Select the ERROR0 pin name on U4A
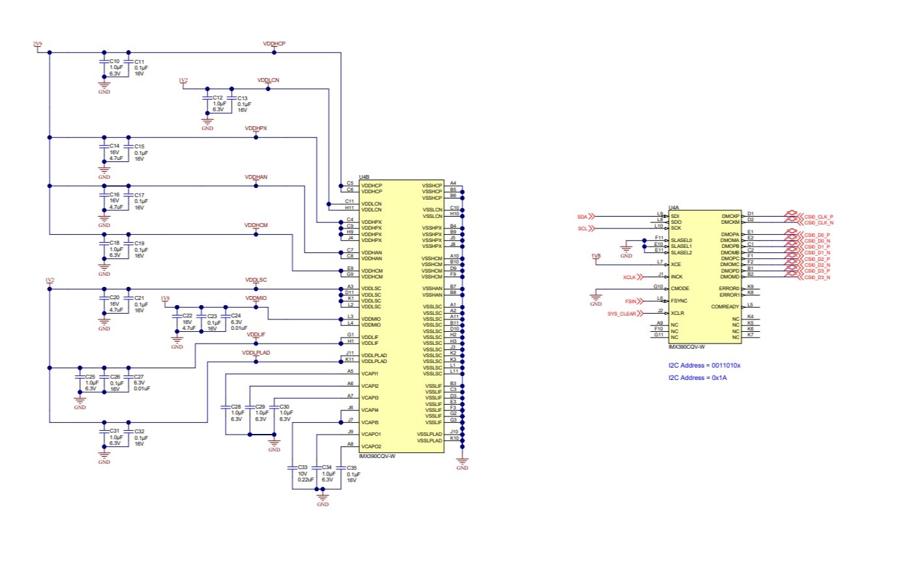This screenshot has height=568, width=924. point(729,288)
